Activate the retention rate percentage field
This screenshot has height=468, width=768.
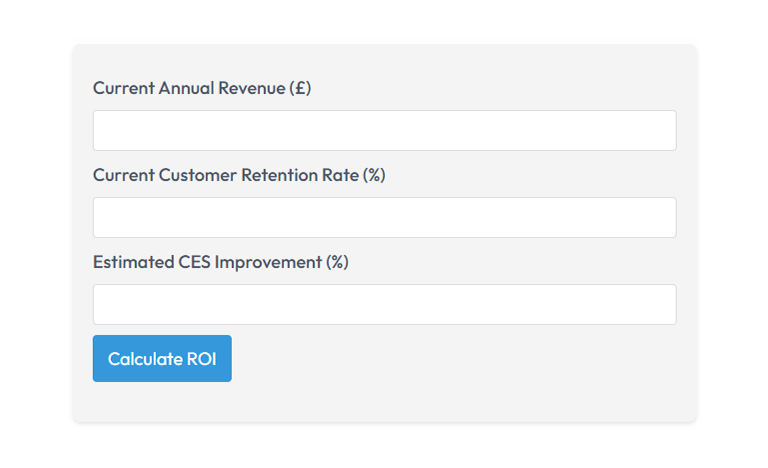coord(384,217)
